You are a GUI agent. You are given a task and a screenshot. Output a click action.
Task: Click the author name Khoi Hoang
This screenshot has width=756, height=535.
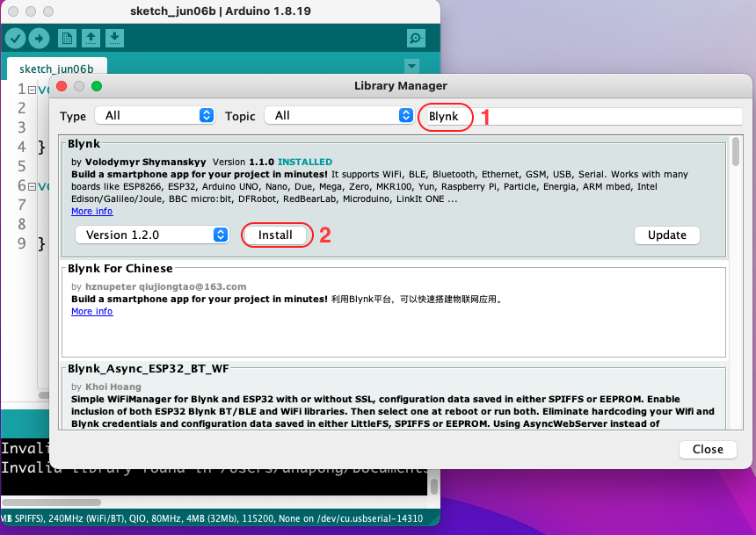click(x=113, y=387)
